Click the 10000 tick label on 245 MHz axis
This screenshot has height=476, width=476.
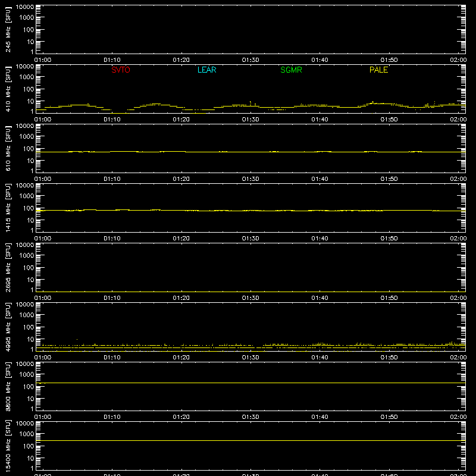25,7
